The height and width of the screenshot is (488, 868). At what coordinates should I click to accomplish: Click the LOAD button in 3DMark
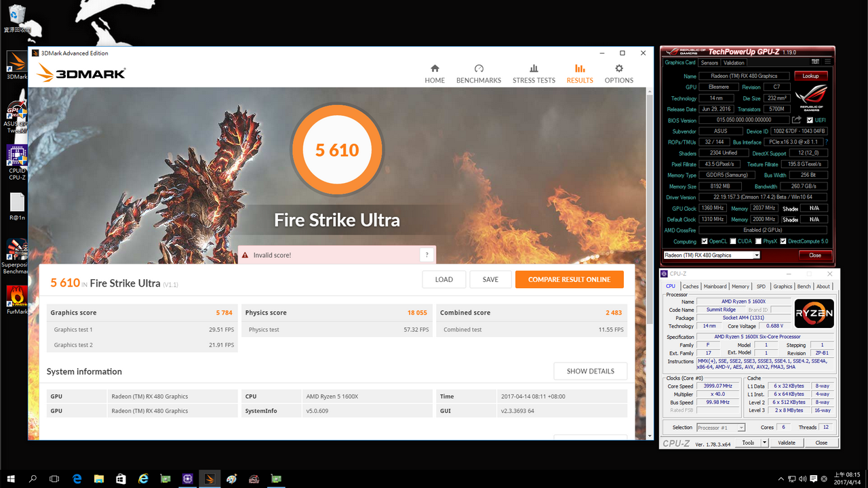click(444, 279)
